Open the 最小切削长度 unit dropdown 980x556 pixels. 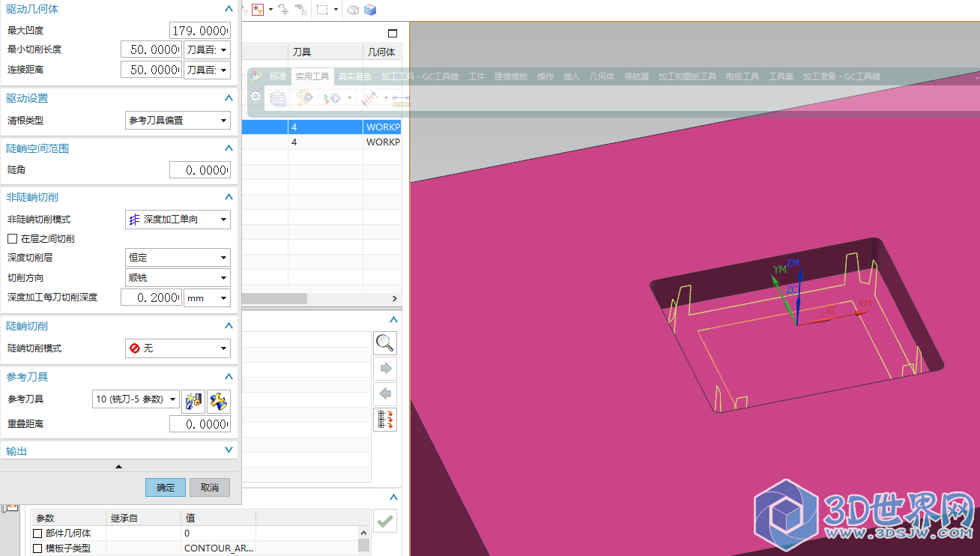pos(208,49)
